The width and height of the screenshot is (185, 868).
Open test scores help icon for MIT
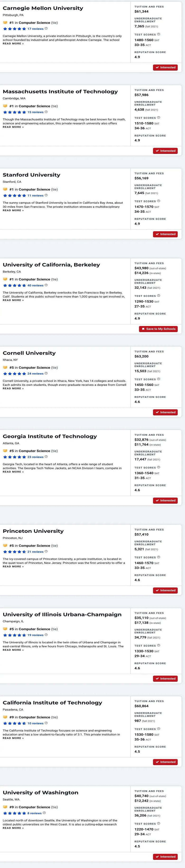158,118
